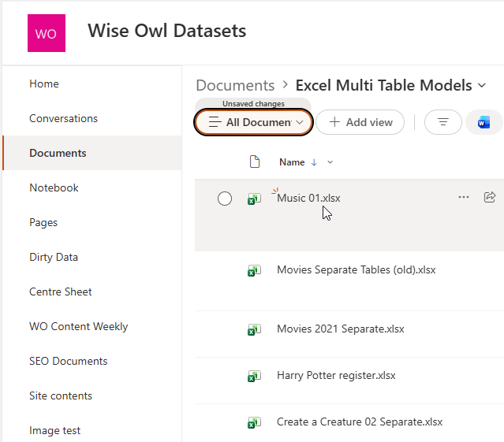Click the file type column header icon

(255, 162)
